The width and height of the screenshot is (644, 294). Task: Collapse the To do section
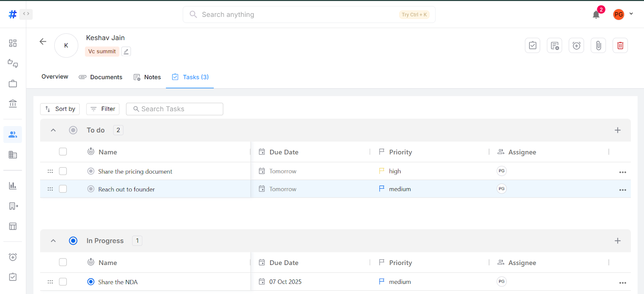(53, 130)
